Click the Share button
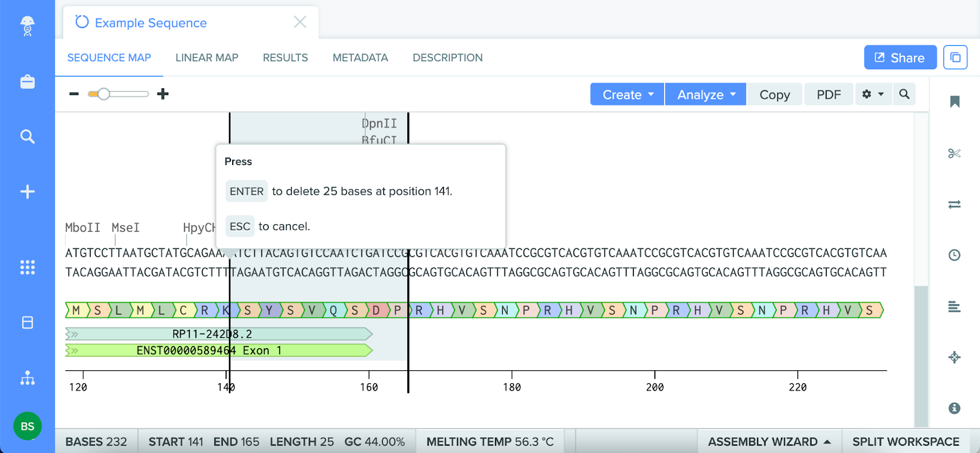The height and width of the screenshot is (453, 980). click(x=900, y=58)
